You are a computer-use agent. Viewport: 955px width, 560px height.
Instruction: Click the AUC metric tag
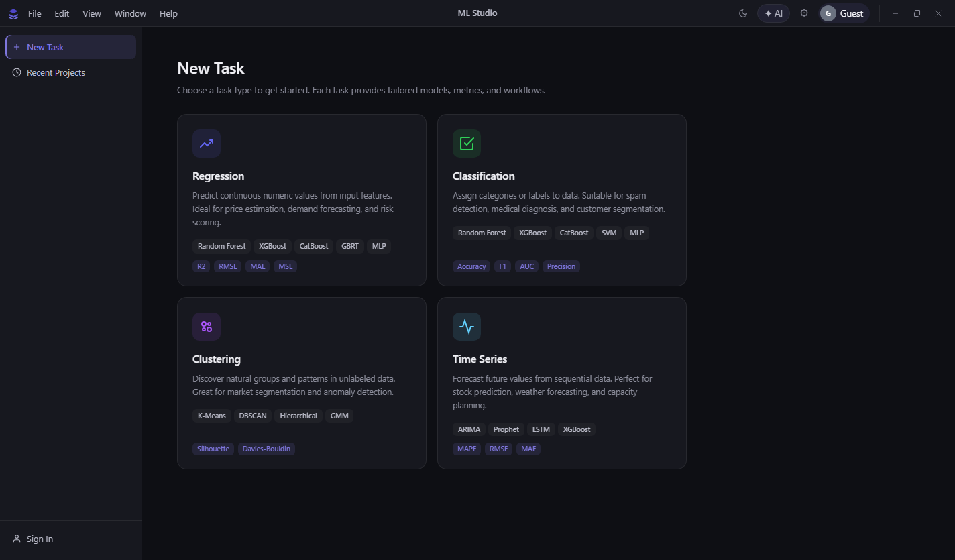[527, 266]
